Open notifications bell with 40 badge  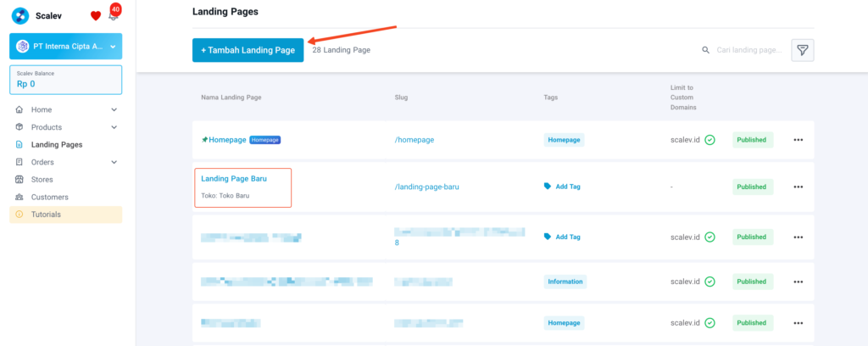pyautogui.click(x=114, y=14)
